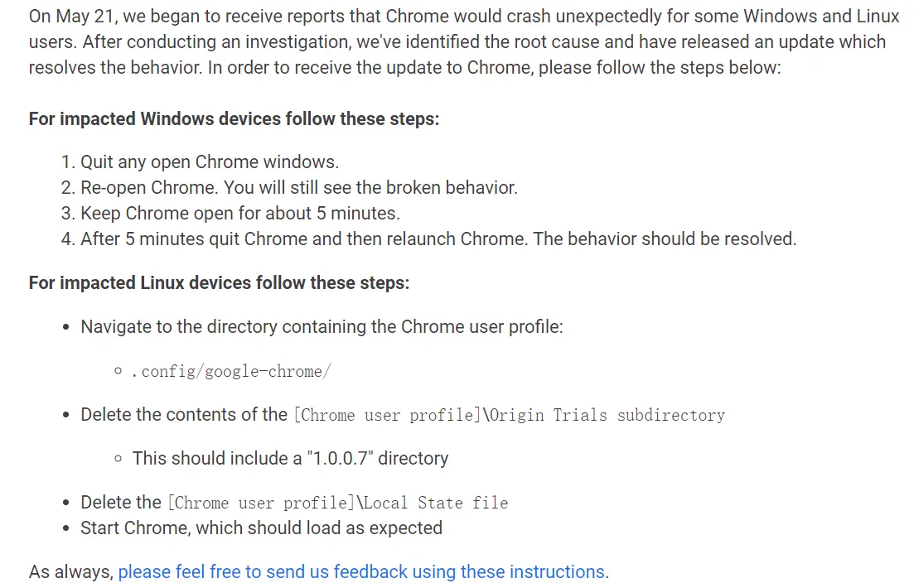Click "Delete the" before the Local State path
Image resolution: width=914 pixels, height=588 pixels.
121,503
